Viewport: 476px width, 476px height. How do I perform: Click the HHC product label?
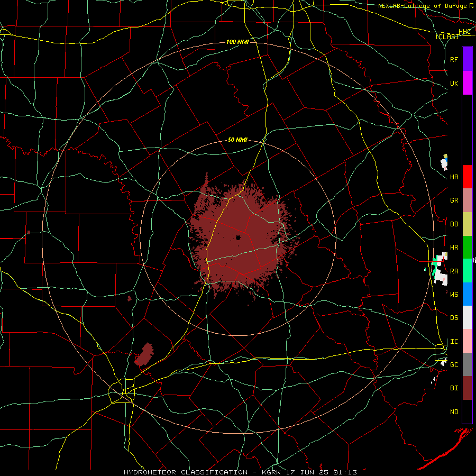464,32
